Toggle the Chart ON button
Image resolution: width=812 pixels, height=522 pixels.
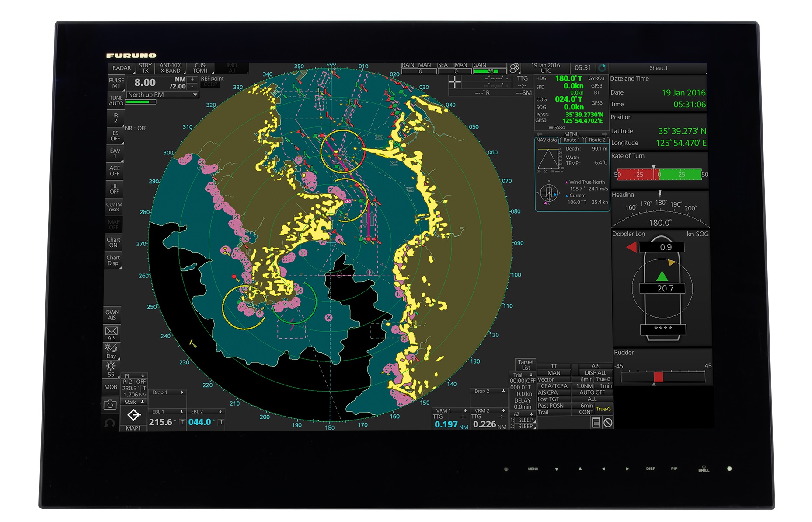click(114, 242)
